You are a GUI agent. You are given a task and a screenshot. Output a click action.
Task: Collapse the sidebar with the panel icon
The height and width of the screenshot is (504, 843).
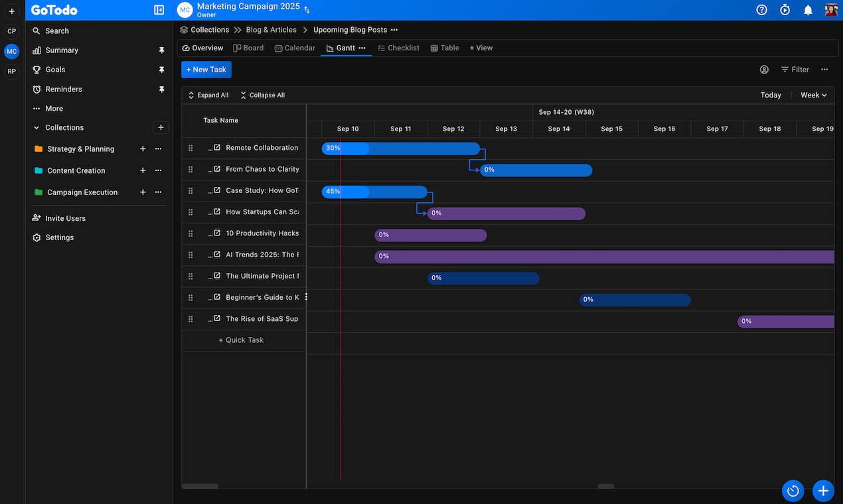(159, 10)
